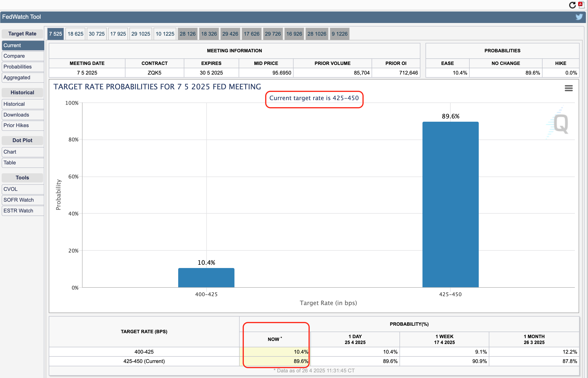The width and height of the screenshot is (588, 378).
Task: Switch to the 10 1225 meeting tab
Action: [x=165, y=34]
